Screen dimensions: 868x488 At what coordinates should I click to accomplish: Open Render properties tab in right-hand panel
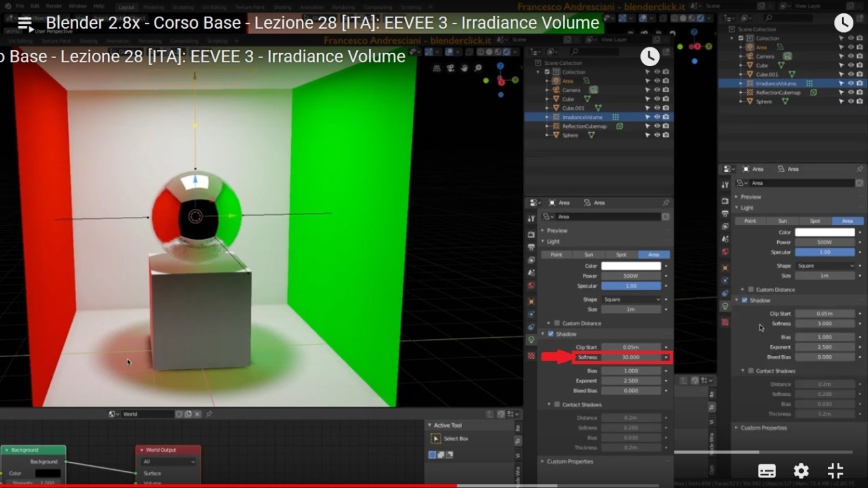point(725,201)
